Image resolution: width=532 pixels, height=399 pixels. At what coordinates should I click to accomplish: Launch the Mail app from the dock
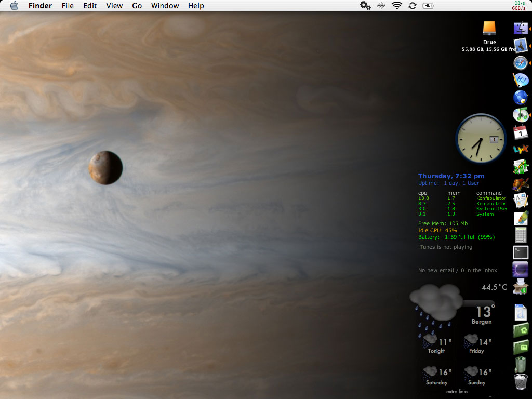pyautogui.click(x=521, y=46)
